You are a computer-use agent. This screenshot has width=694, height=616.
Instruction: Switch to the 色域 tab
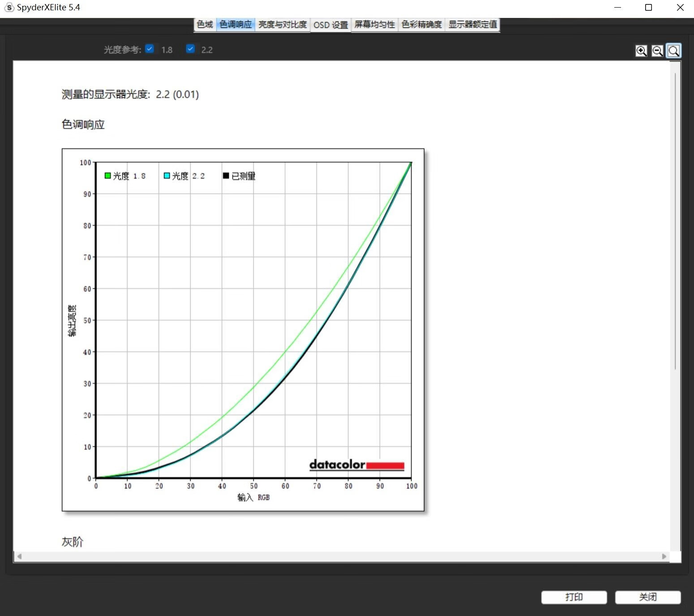coord(204,25)
